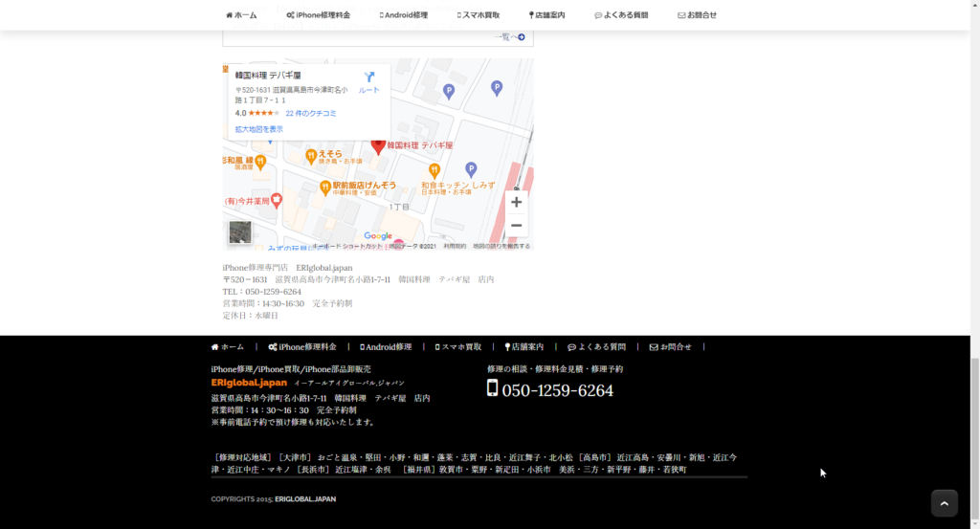This screenshot has height=529, width=980.
Task: Click the footer Android修理 link
Action: click(x=386, y=347)
